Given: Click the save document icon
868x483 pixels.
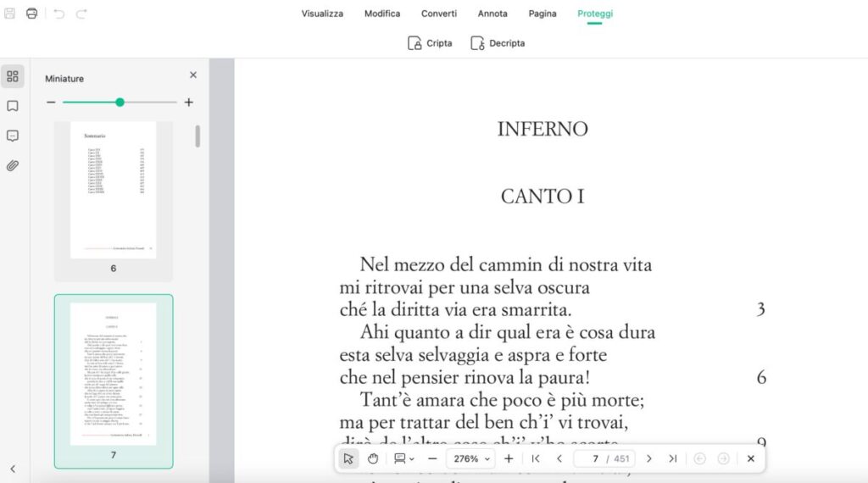Looking at the screenshot, I should [9, 14].
